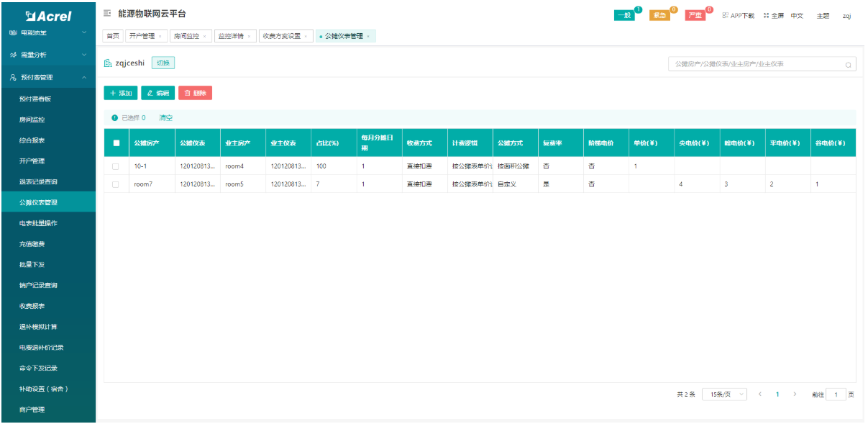
Task: Open the 一般 alarm badge
Action: click(x=624, y=16)
